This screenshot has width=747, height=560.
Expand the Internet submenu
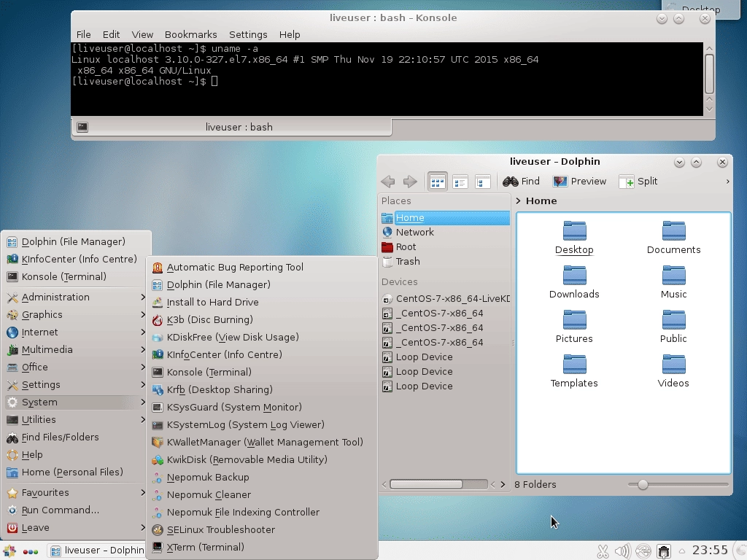[76, 332]
